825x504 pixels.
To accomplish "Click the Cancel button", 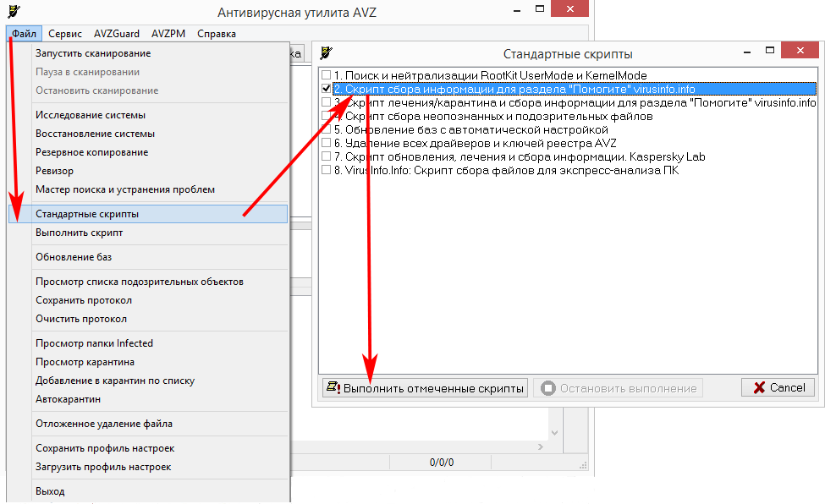I will 778,388.
